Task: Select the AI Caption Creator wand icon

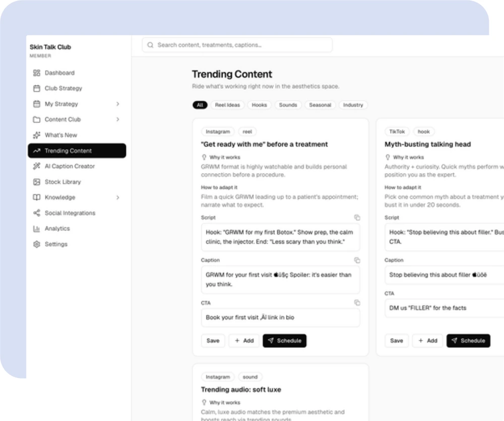Action: point(37,166)
